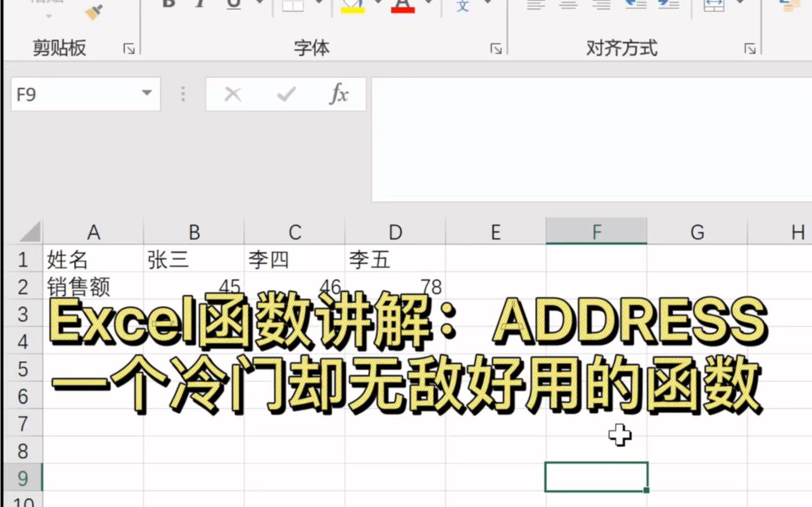Image resolution: width=812 pixels, height=507 pixels.
Task: Click the 剪贴板 group label
Action: [x=59, y=48]
